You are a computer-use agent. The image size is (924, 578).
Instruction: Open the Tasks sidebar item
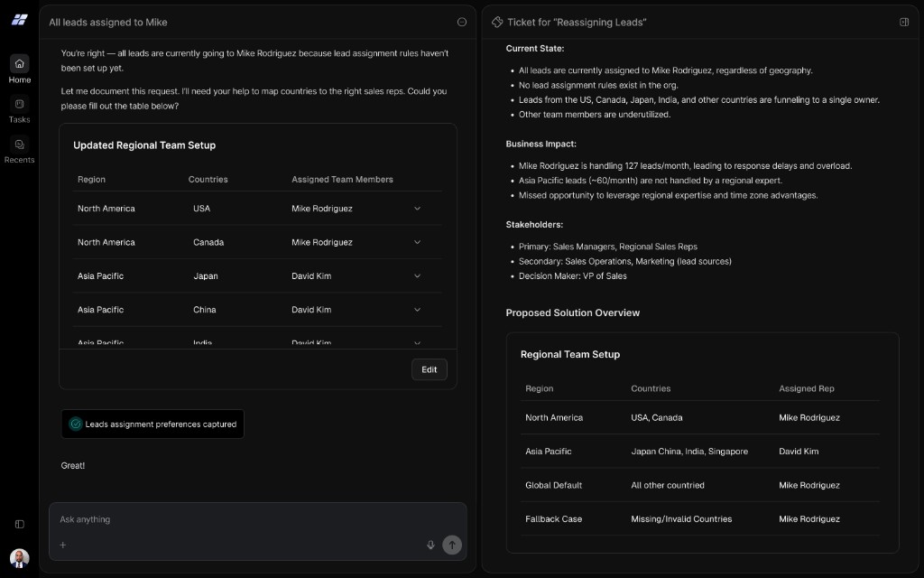[x=20, y=109]
